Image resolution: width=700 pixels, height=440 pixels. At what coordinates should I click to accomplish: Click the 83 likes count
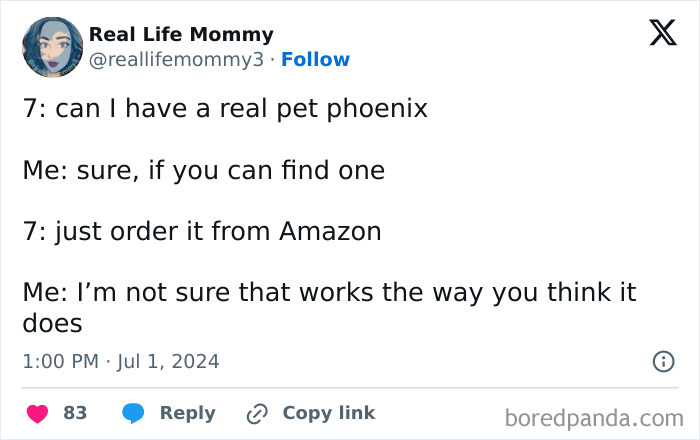75,412
